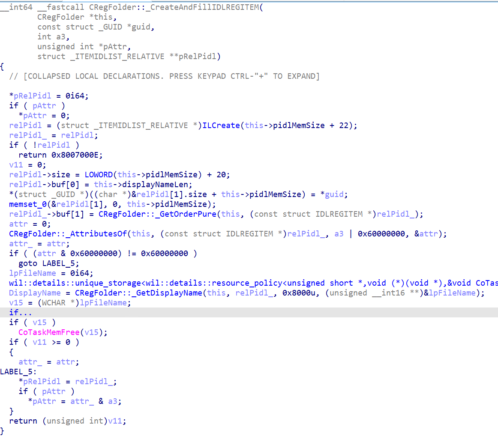Expand the collapsed local declarations comment
The image size is (498, 448).
[164, 76]
